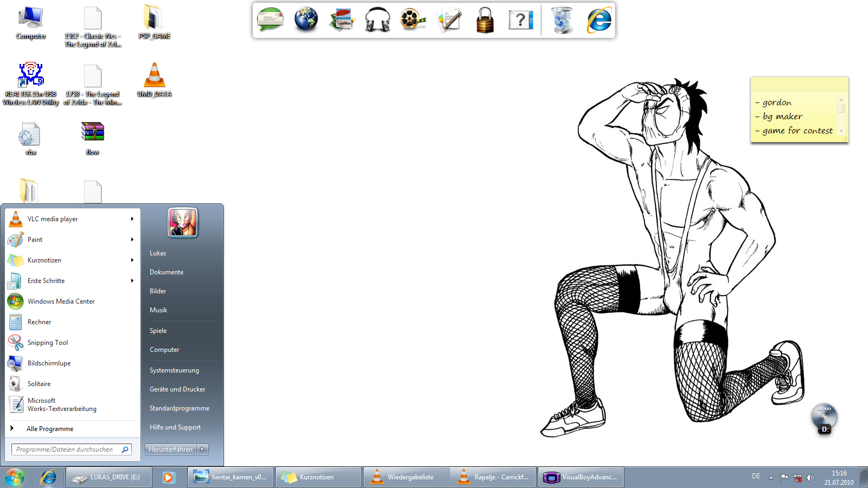Screen dimensions: 868x488
Task: Click the Roxio D: drive gadget
Action: (824, 419)
